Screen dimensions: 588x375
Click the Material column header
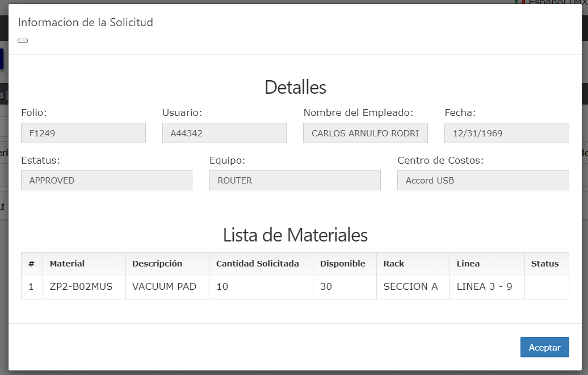point(67,264)
